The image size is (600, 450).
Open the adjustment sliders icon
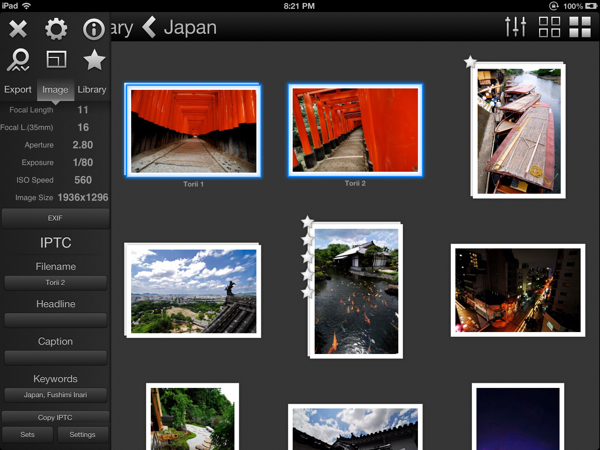pyautogui.click(x=516, y=27)
